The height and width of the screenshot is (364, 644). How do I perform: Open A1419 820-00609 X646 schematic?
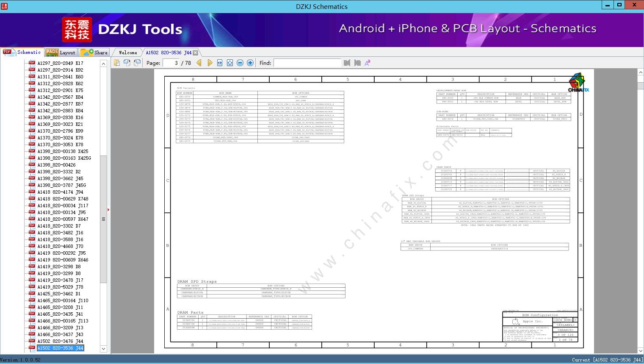[63, 260]
